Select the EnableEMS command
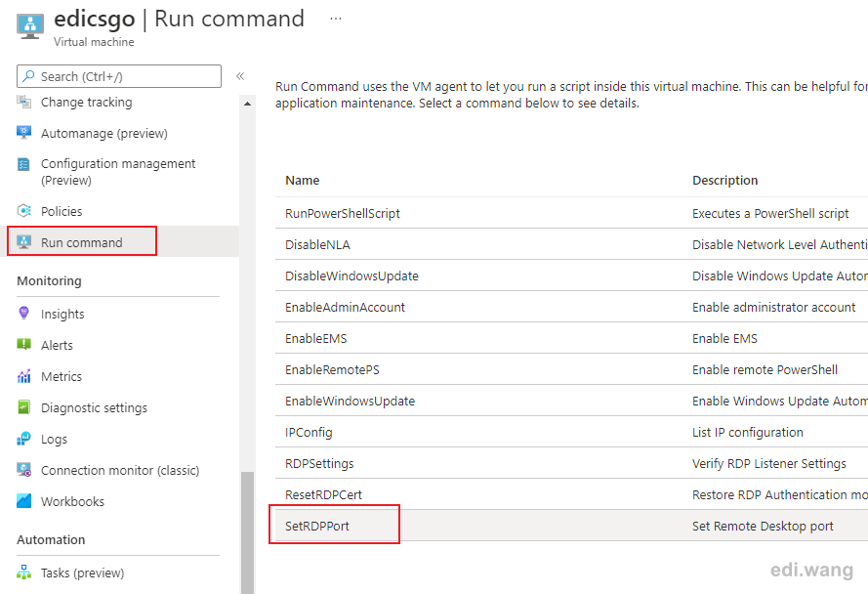The width and height of the screenshot is (868, 594). point(315,338)
